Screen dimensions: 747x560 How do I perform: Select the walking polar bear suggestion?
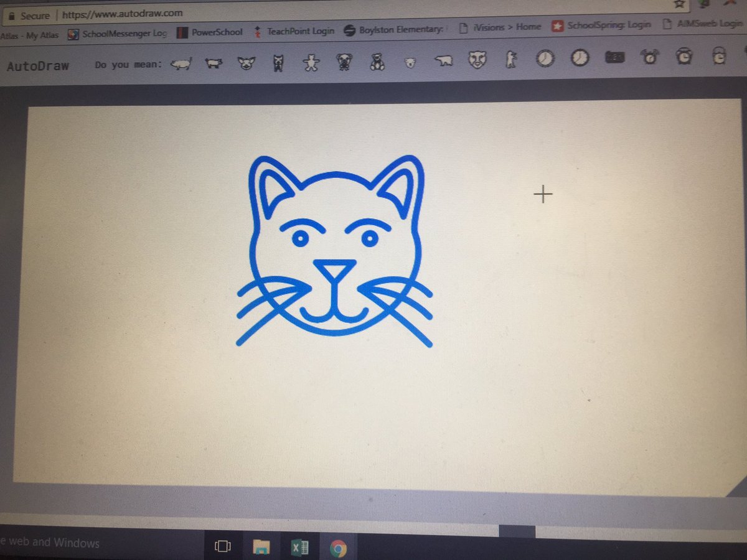[443, 61]
